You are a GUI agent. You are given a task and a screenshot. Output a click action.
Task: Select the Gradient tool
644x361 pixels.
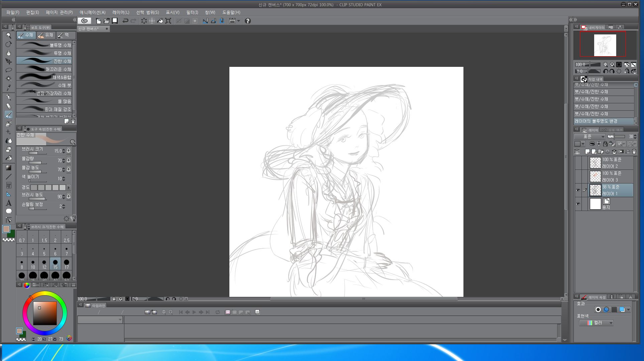pyautogui.click(x=9, y=168)
